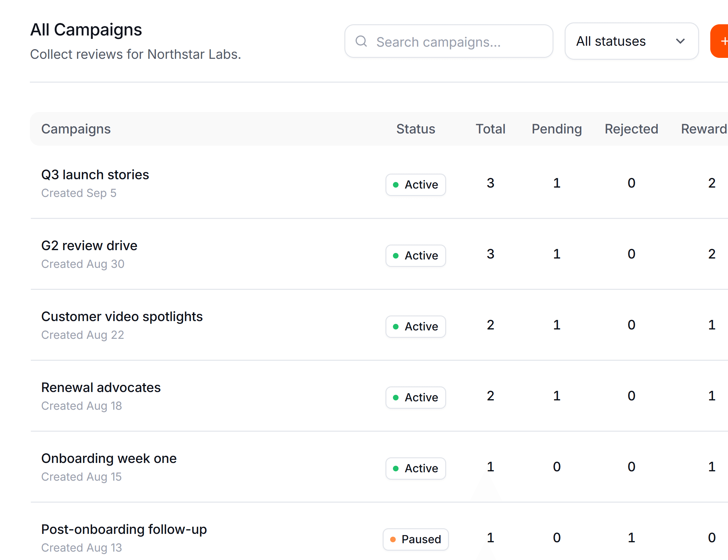Focus the Search campaigns field
The image size is (728, 560).
449,41
